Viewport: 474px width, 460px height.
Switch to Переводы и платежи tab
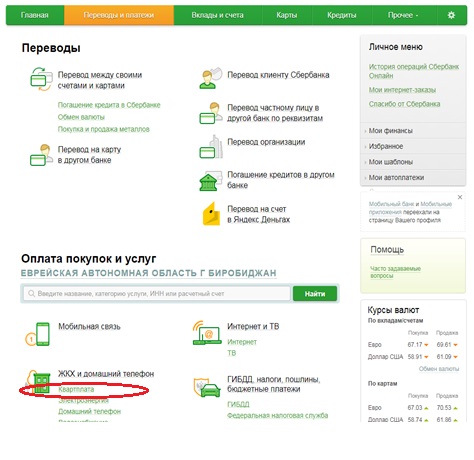119,15
